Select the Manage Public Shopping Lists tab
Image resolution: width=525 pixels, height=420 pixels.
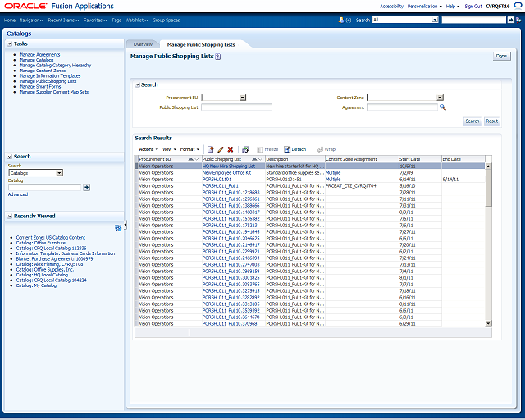click(x=201, y=44)
